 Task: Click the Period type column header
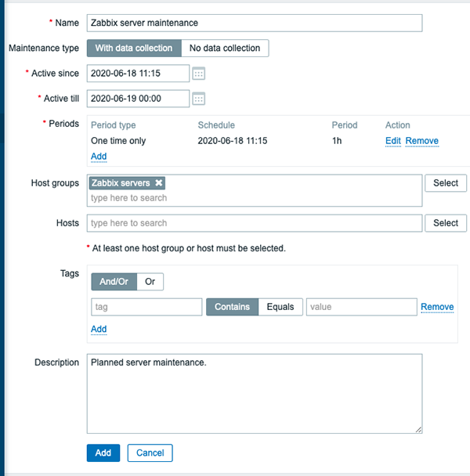click(x=114, y=125)
